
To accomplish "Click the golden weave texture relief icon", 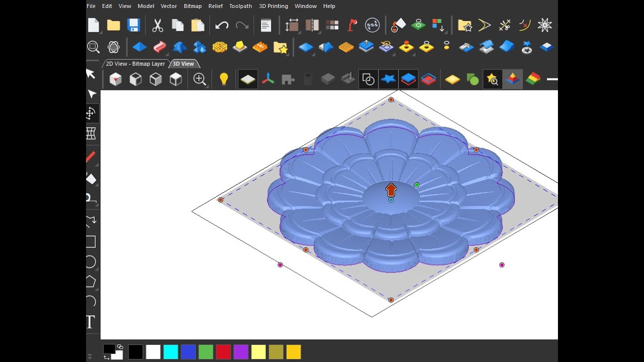I will click(x=220, y=47).
